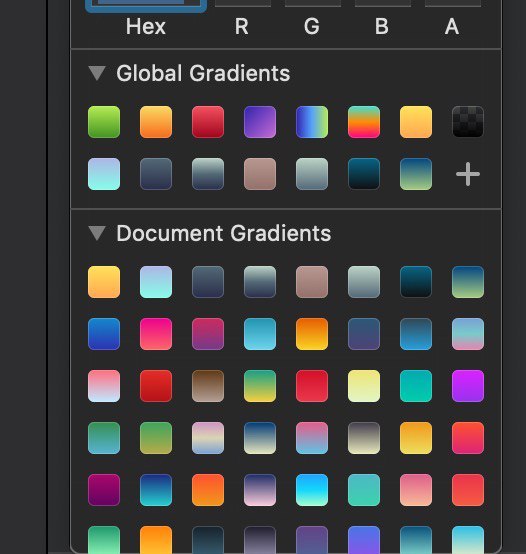Apply the black transparent checkered gradient in Global

[x=468, y=122]
